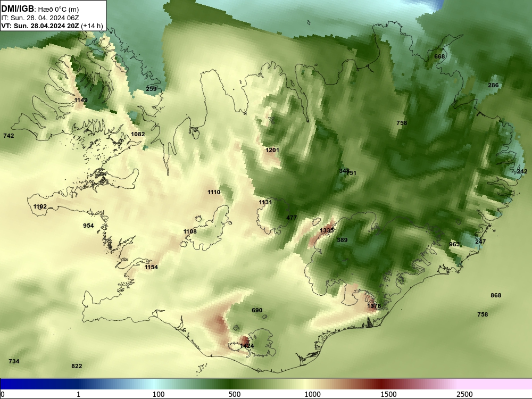Image resolution: width=532 pixels, height=399 pixels.
Task: Click the 1108 value label
Action: point(190,231)
